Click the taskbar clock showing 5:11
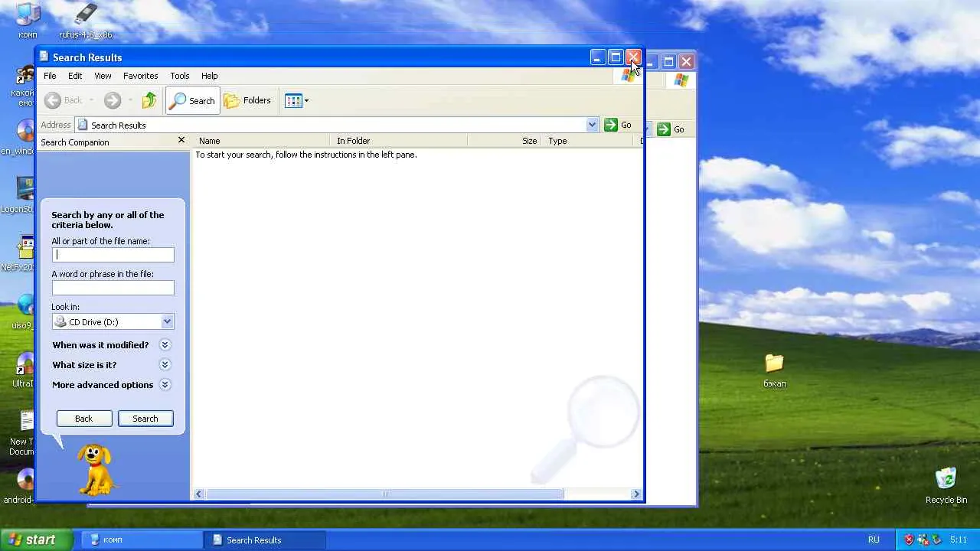This screenshot has height=551, width=980. (958, 540)
